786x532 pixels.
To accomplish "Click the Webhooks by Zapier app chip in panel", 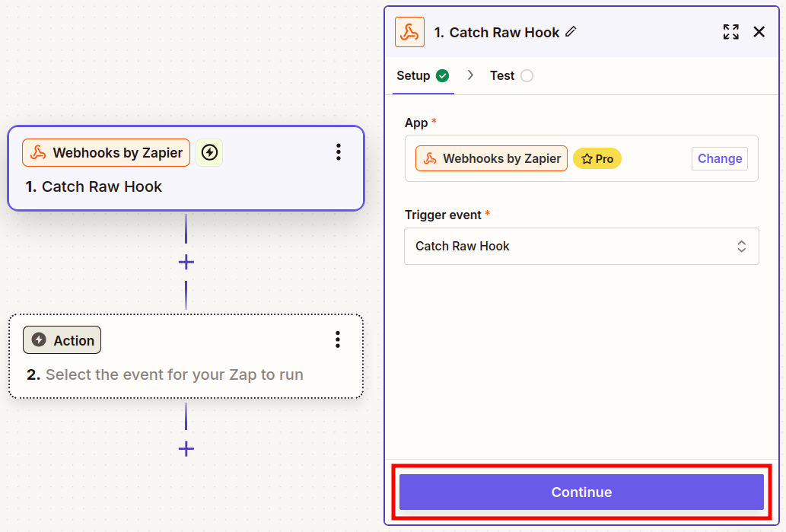I will coord(492,158).
